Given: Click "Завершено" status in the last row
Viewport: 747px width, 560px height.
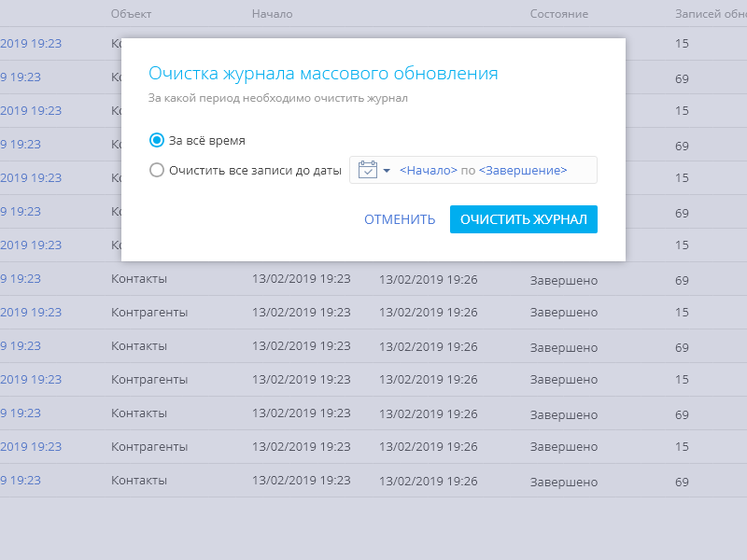Looking at the screenshot, I should click(563, 482).
